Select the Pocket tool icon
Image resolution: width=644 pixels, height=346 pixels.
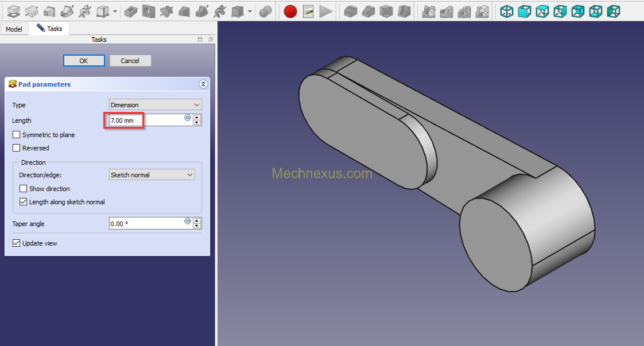pos(131,11)
